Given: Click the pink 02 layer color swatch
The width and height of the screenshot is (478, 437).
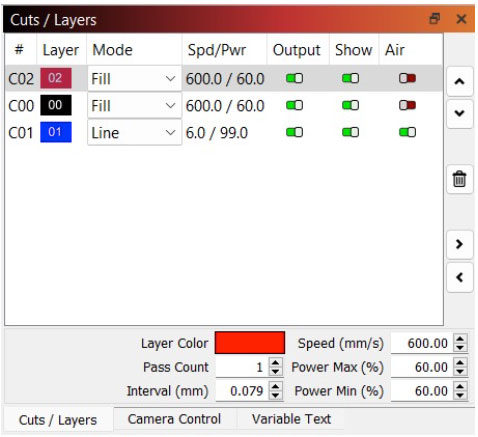Looking at the screenshot, I should pyautogui.click(x=56, y=78).
